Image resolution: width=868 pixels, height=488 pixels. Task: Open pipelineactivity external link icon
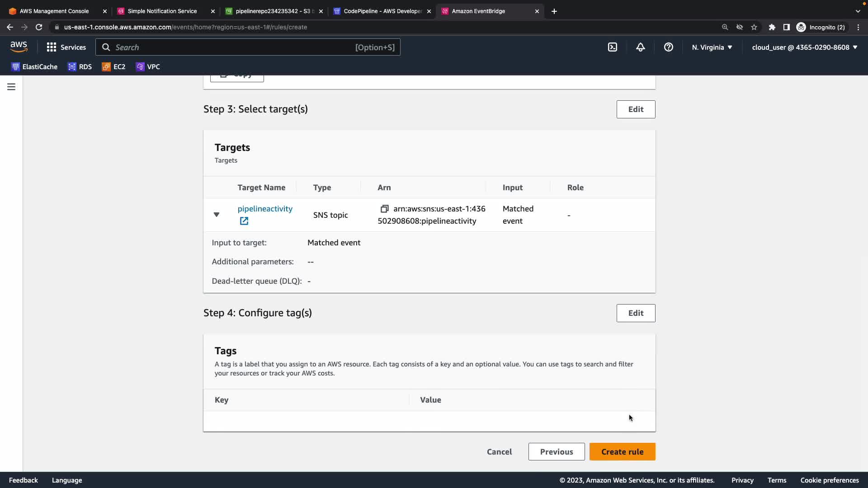click(x=244, y=221)
